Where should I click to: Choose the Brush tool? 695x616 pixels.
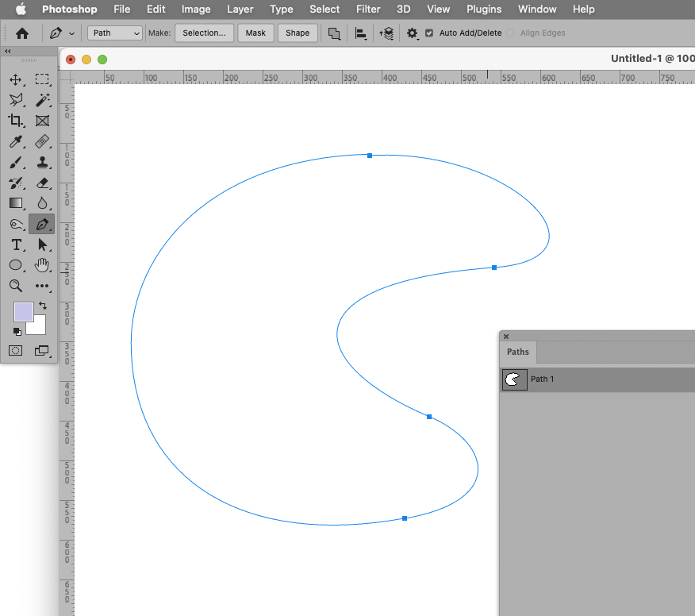coord(16,162)
